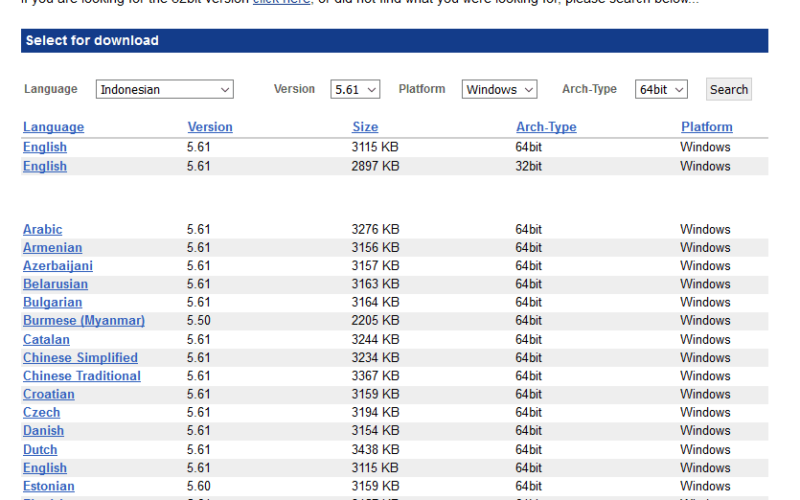The height and width of the screenshot is (500, 800).
Task: Open the Estonian download link
Action: 48,486
